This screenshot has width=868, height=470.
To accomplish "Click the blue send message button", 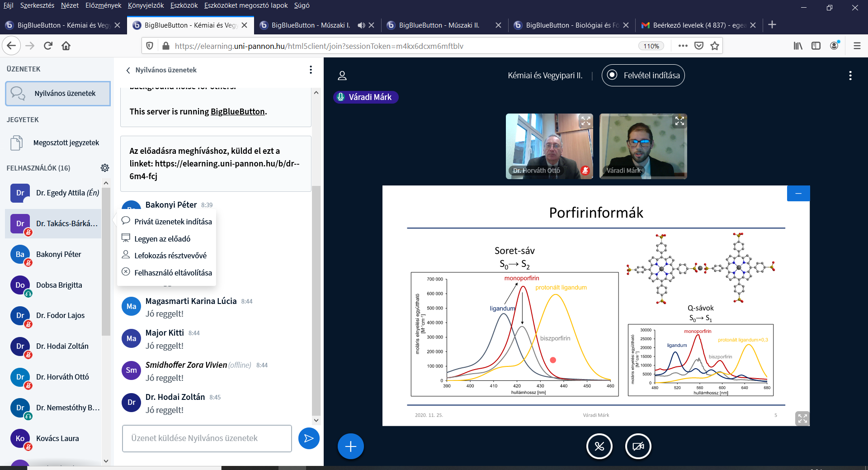I will (x=309, y=438).
